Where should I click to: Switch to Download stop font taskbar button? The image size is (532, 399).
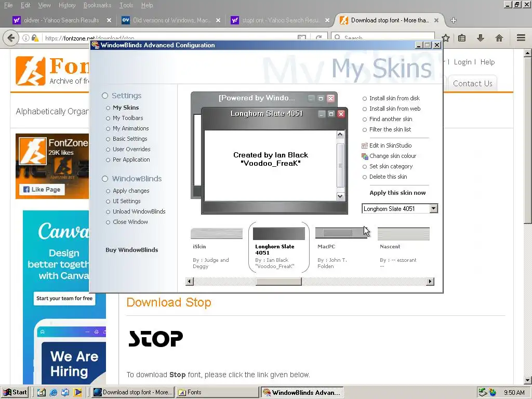[133, 392]
